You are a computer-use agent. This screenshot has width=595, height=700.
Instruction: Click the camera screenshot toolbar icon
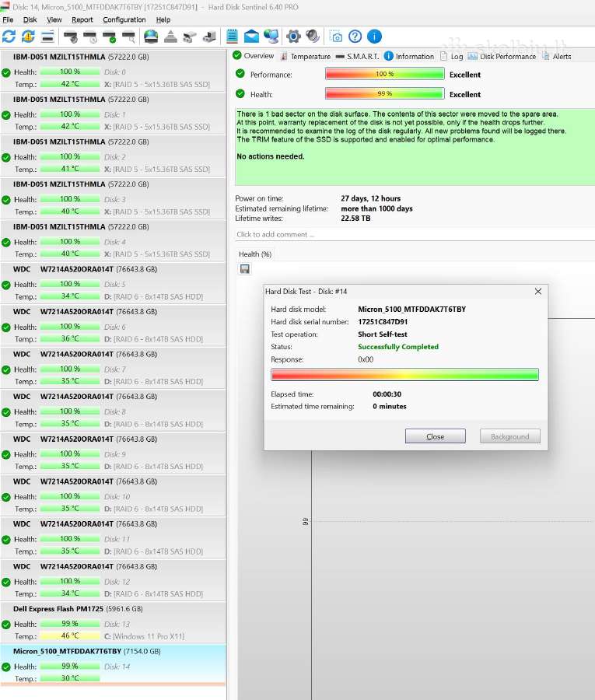pyautogui.click(x=336, y=37)
